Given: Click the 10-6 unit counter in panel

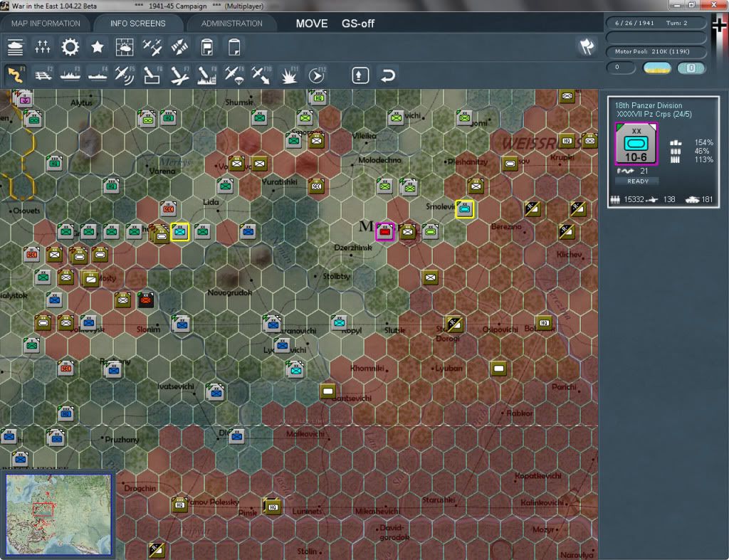Looking at the screenshot, I should click(636, 144).
